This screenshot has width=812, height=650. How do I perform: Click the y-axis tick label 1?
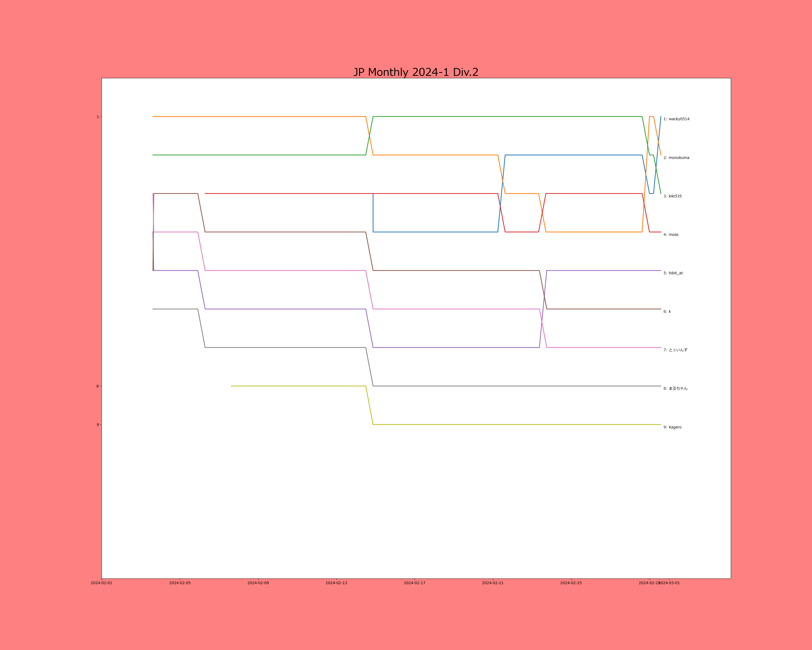tap(97, 117)
